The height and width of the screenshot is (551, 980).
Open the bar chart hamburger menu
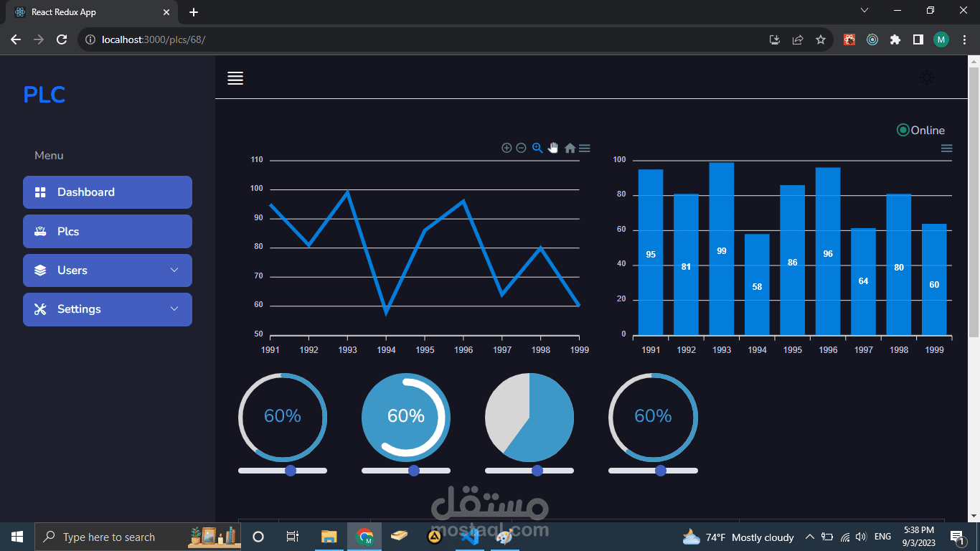pyautogui.click(x=946, y=148)
